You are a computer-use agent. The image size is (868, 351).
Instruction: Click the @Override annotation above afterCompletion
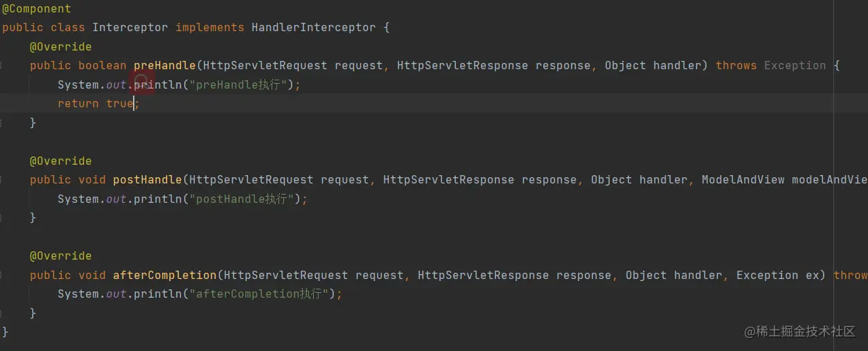tap(61, 256)
